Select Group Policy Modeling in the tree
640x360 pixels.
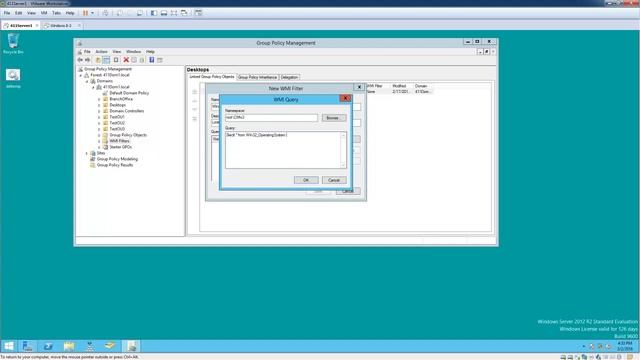point(117,159)
